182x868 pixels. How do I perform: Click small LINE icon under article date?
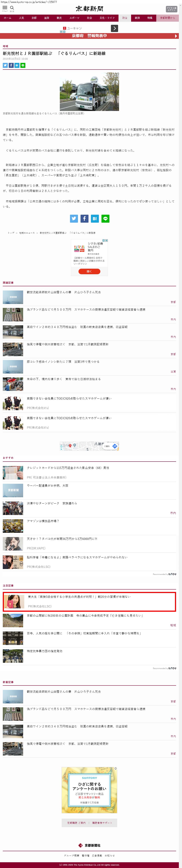click(x=23, y=65)
